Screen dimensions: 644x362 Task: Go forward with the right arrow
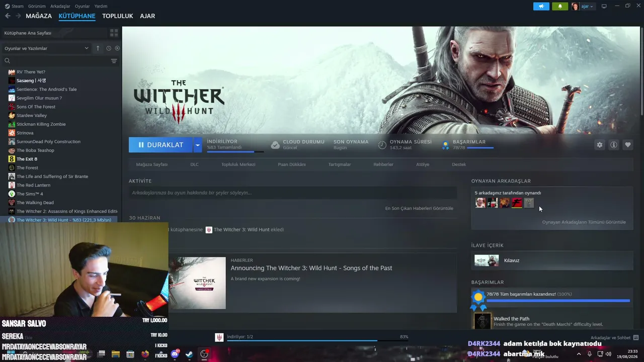coord(18,16)
